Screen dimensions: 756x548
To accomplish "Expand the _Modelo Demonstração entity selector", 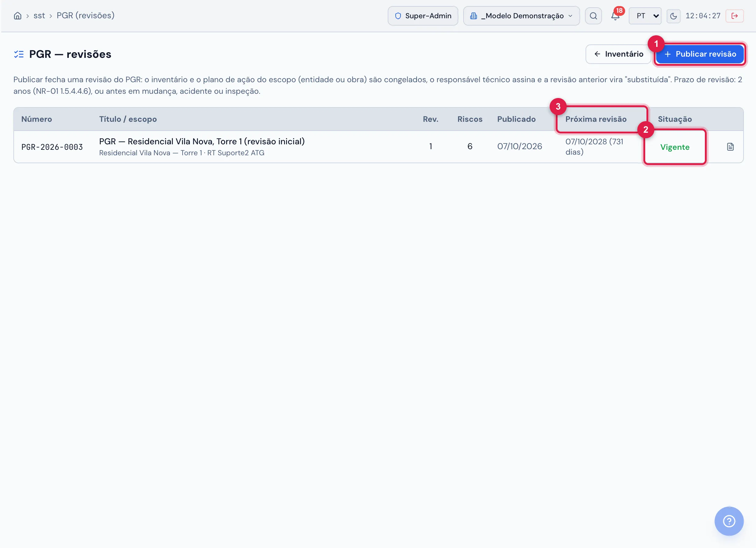I will (521, 16).
